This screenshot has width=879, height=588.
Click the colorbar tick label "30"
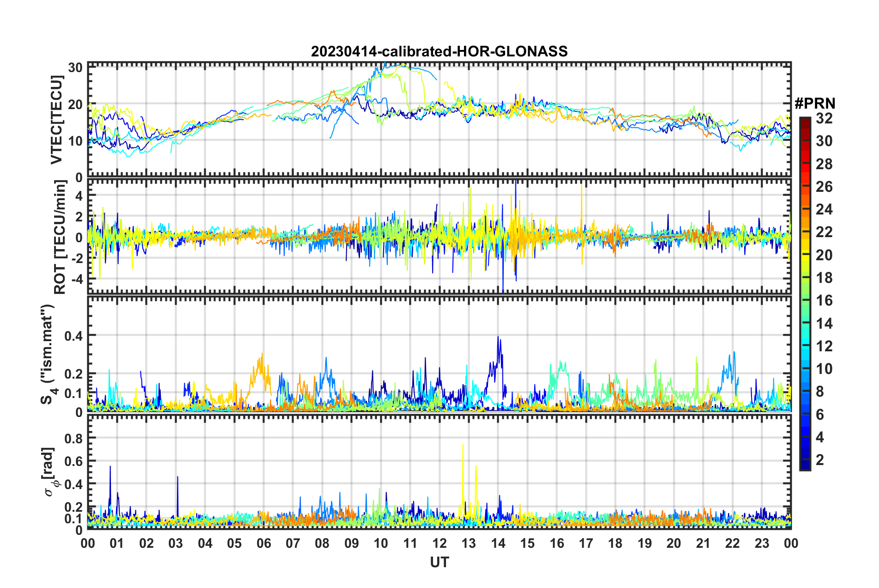click(824, 141)
